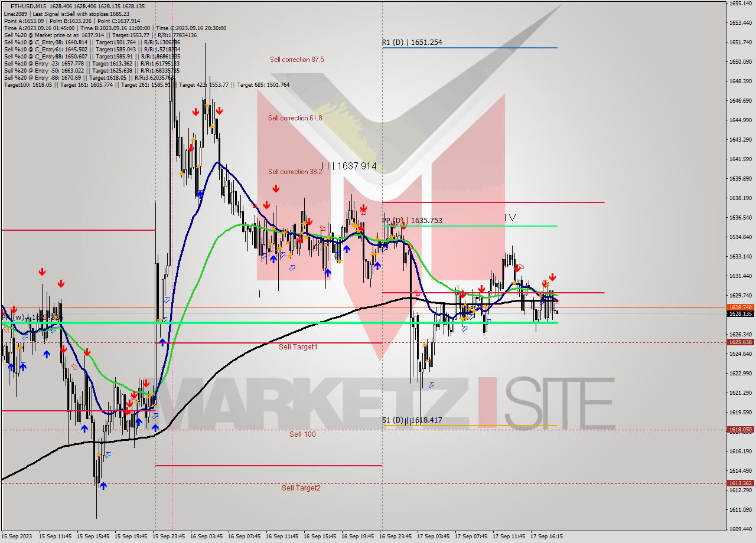Click the 'Sell correction 61.8' label
The height and width of the screenshot is (543, 756).
[x=295, y=118]
